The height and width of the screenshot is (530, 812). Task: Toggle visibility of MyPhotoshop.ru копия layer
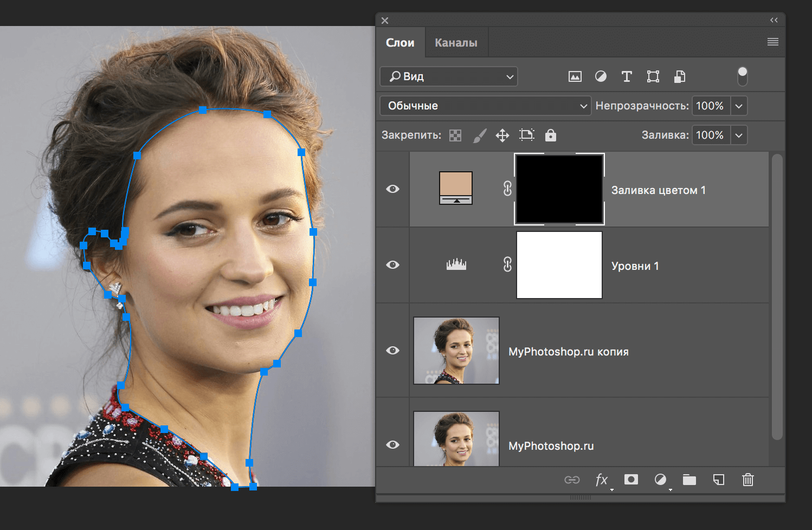tap(392, 350)
